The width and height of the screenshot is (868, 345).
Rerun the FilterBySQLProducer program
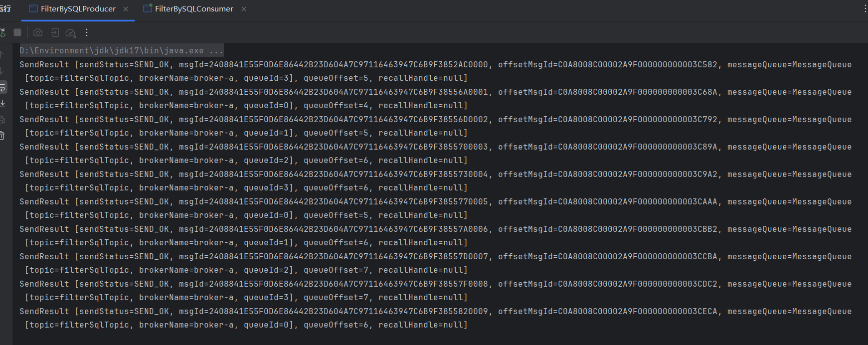[x=2, y=33]
